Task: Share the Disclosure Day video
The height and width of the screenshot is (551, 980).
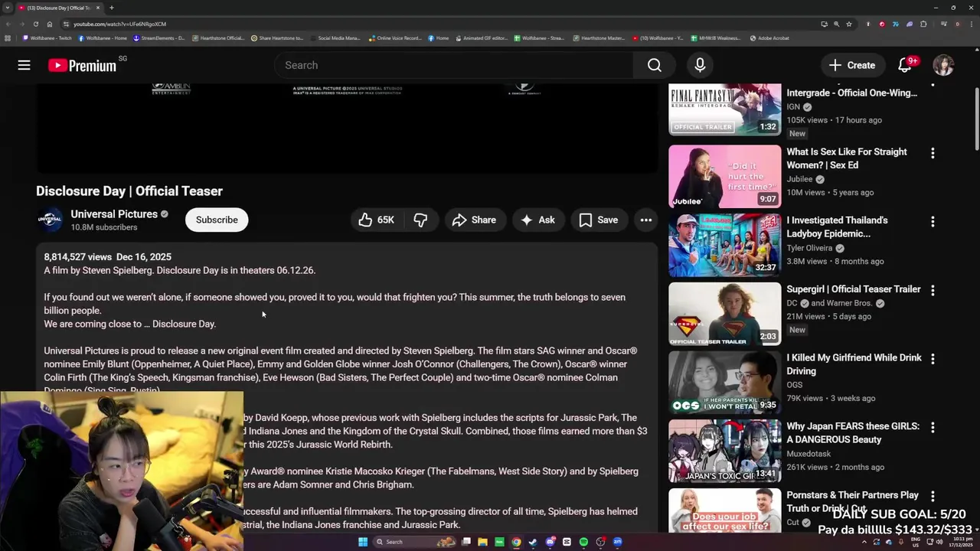Action: click(x=475, y=220)
